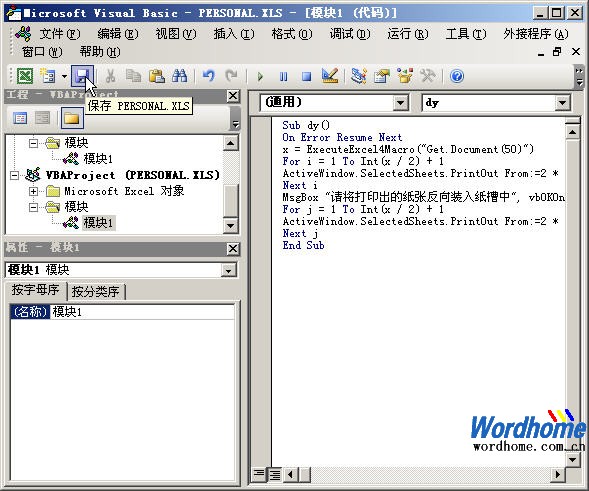Click the View Microsoft Excel icon
Viewport: 589px width, 491px height.
[25, 76]
